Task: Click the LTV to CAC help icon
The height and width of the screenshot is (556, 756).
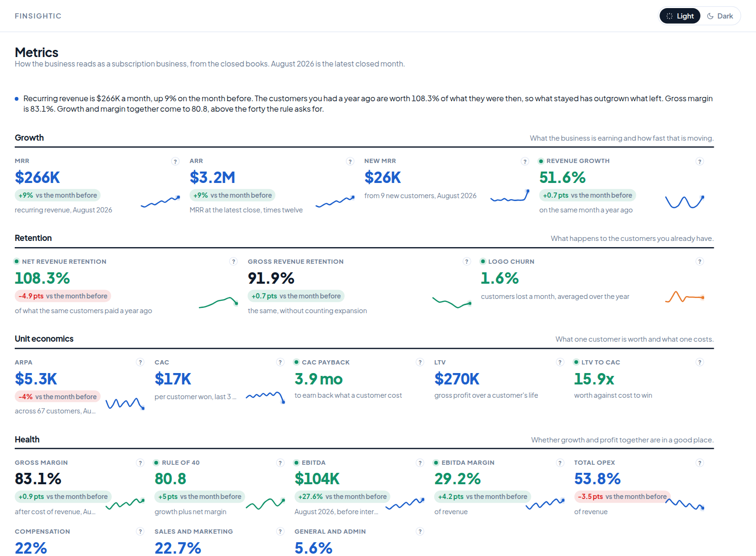Action: [x=699, y=362]
